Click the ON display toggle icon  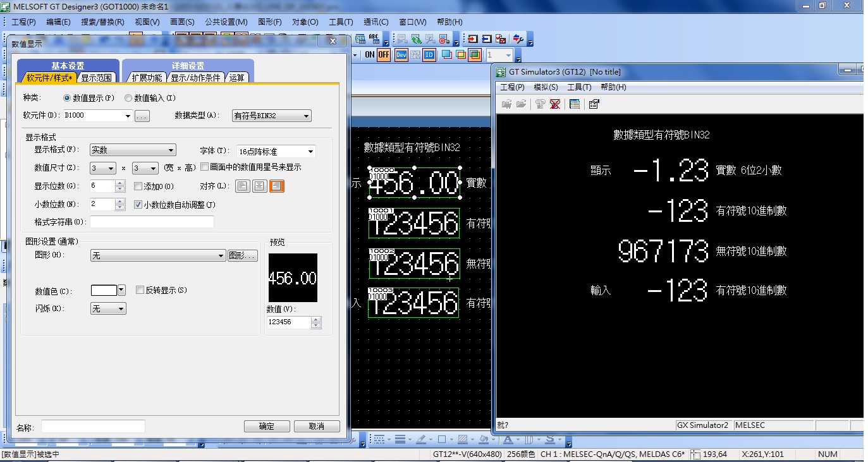click(x=370, y=55)
